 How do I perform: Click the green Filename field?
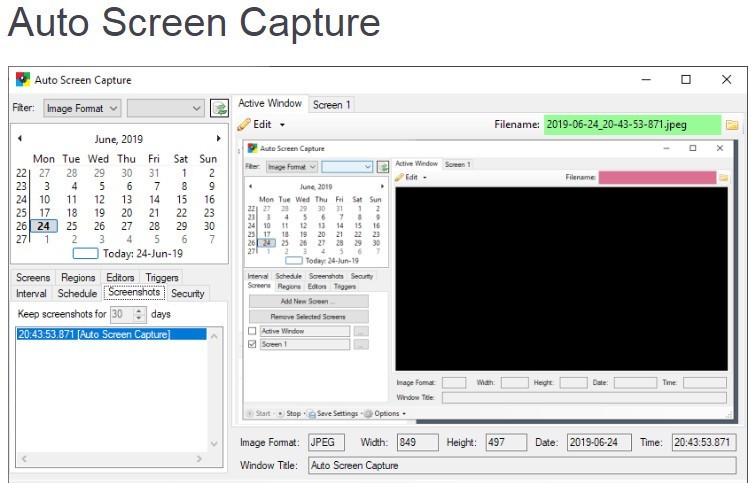(x=633, y=125)
